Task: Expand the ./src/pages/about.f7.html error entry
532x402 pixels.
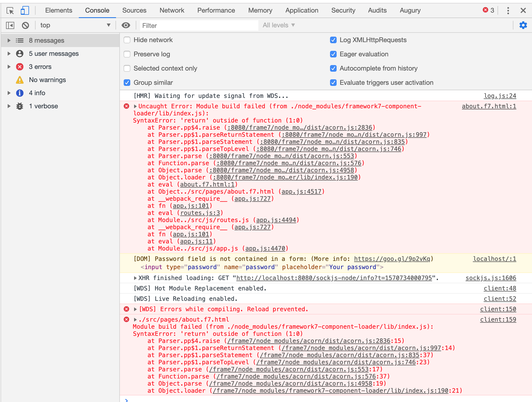Action: tap(135, 319)
